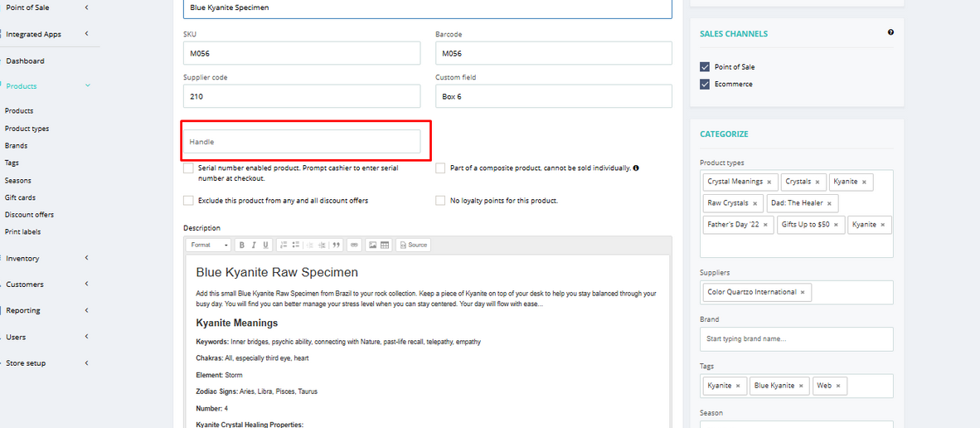Open Product types in sidebar
The image size is (980, 428).
tap(27, 128)
